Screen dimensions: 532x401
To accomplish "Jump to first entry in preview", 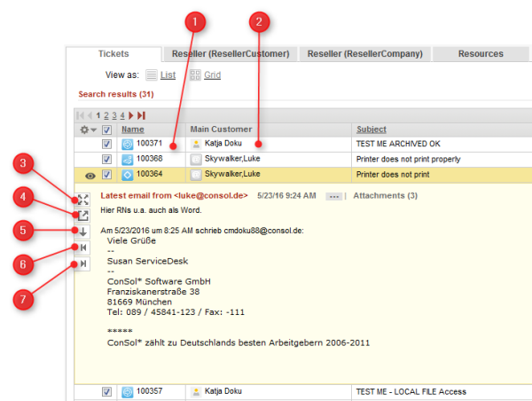I will 82,248.
